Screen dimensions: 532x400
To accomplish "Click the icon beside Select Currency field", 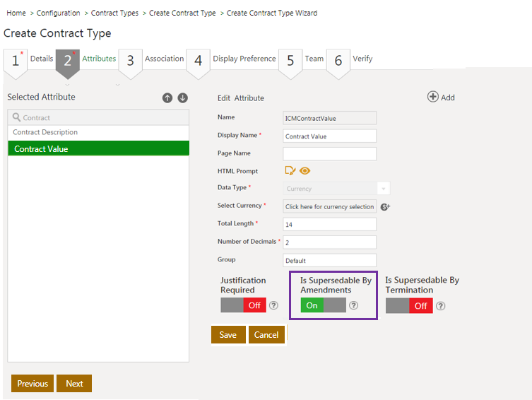I will [x=385, y=206].
